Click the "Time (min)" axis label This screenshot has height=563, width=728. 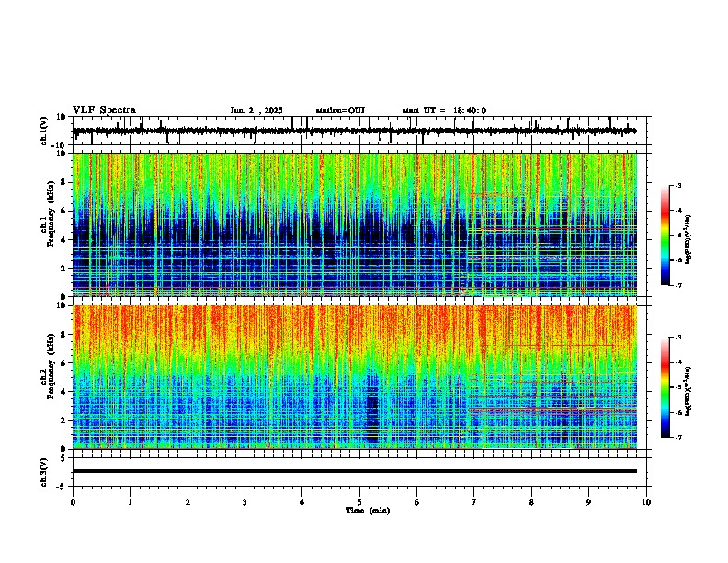click(x=368, y=511)
